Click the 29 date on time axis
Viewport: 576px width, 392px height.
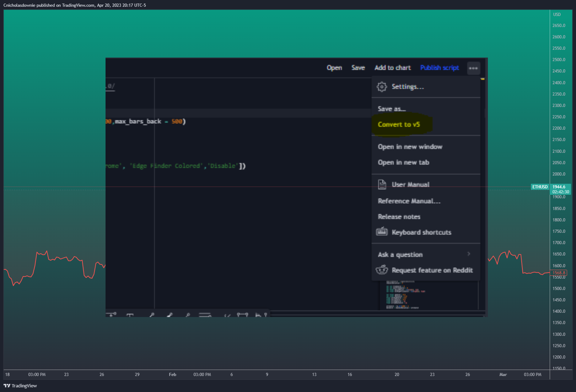click(137, 374)
